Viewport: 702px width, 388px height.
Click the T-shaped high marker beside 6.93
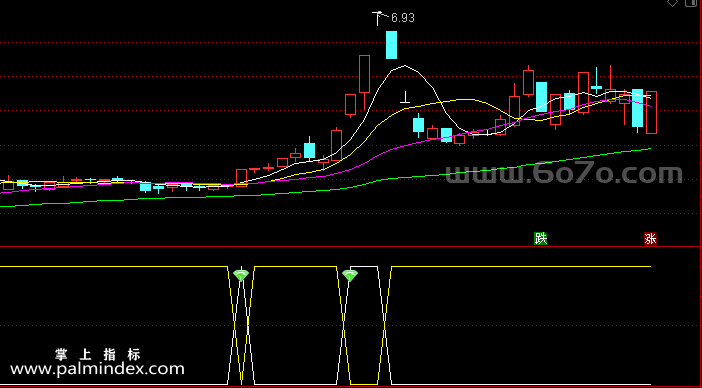[x=378, y=18]
